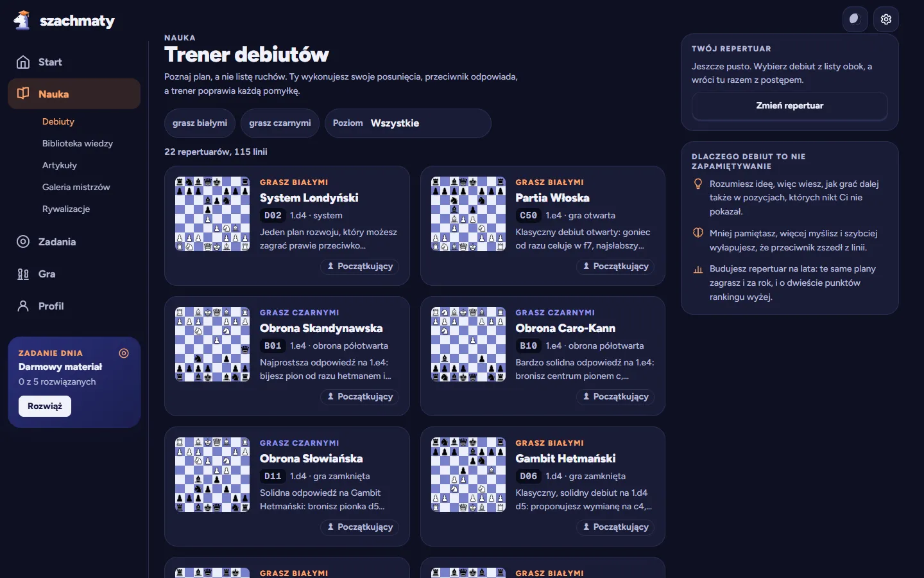Open settings via the gear icon
Viewport: 924px width, 578px height.
point(886,19)
